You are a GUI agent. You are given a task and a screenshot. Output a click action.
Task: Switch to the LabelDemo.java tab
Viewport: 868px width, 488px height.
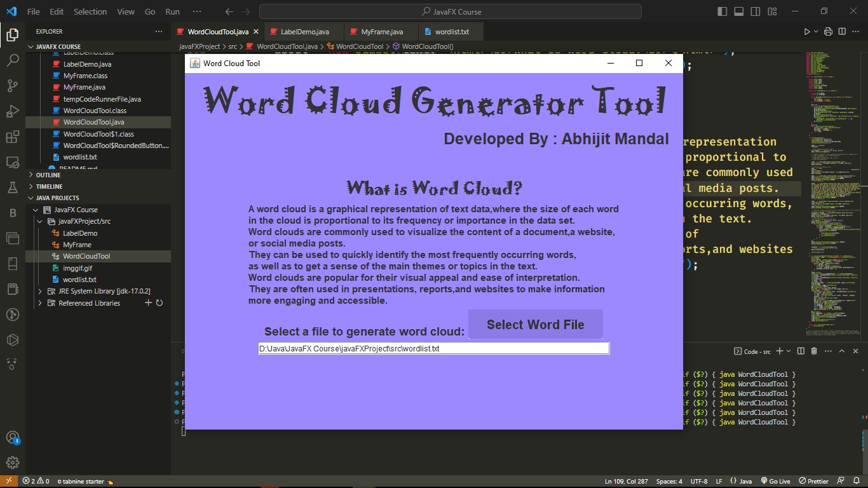point(304,31)
